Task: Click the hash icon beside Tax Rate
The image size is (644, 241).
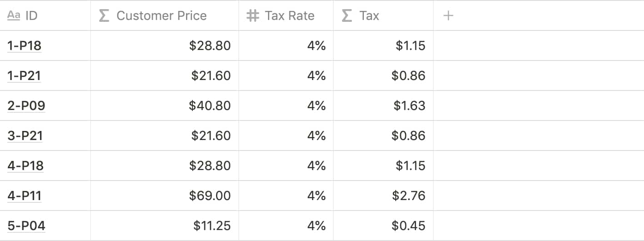Action: coord(252,16)
